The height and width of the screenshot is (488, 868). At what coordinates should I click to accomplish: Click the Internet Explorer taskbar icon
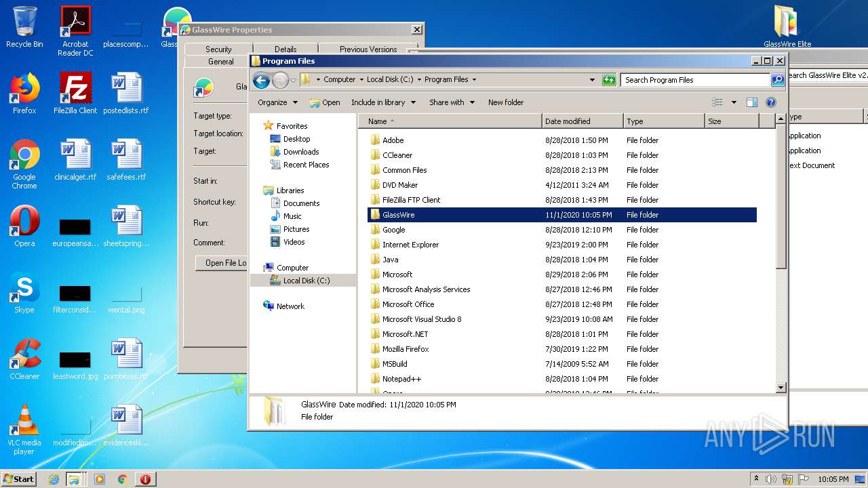(x=54, y=479)
